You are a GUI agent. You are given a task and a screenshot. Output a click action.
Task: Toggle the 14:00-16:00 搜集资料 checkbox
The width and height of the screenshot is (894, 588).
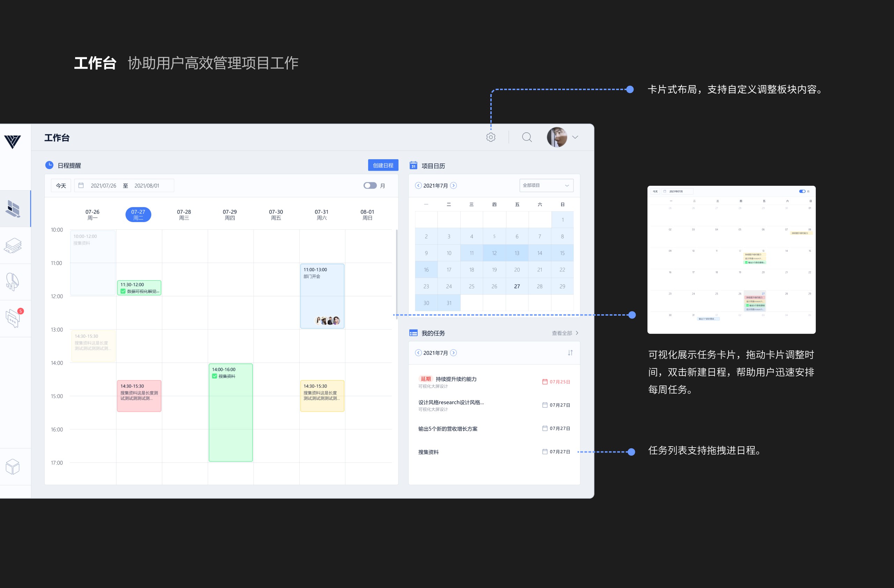[x=214, y=376]
